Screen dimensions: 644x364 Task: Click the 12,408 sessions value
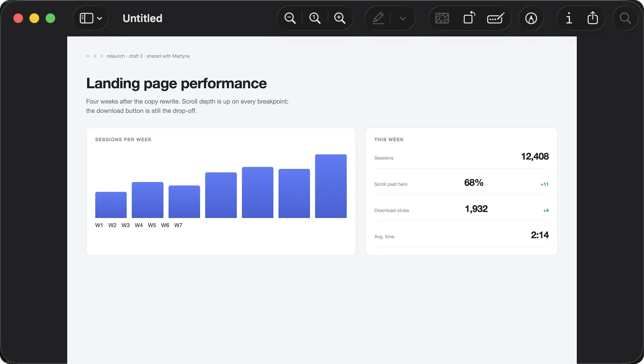click(x=535, y=156)
